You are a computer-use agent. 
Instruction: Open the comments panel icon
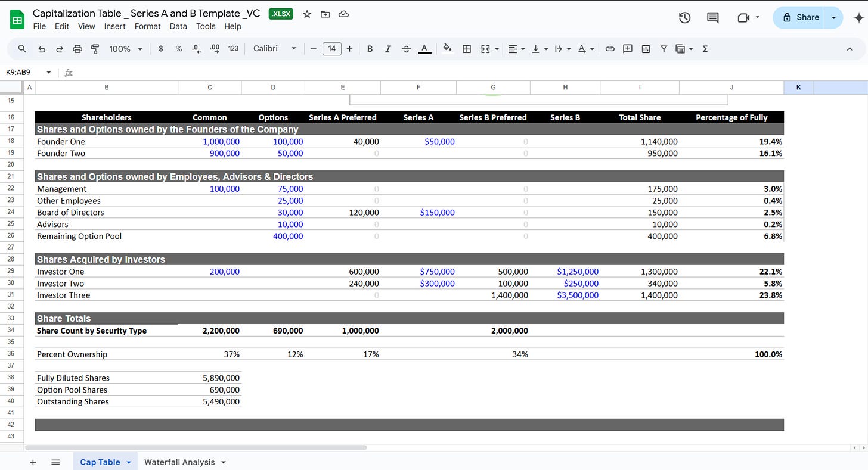click(713, 18)
